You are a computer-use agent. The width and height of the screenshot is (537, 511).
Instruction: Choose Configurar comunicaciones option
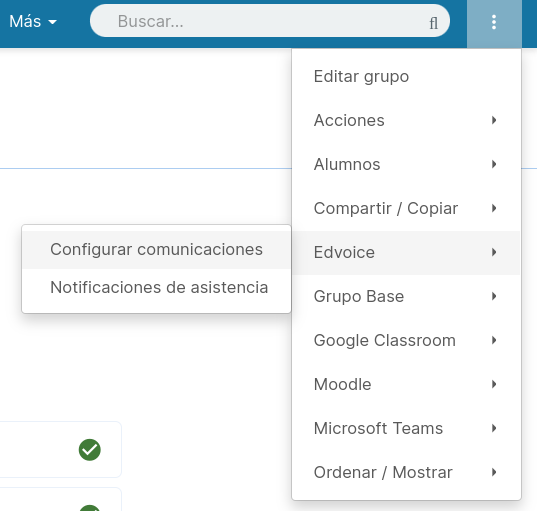coord(157,250)
